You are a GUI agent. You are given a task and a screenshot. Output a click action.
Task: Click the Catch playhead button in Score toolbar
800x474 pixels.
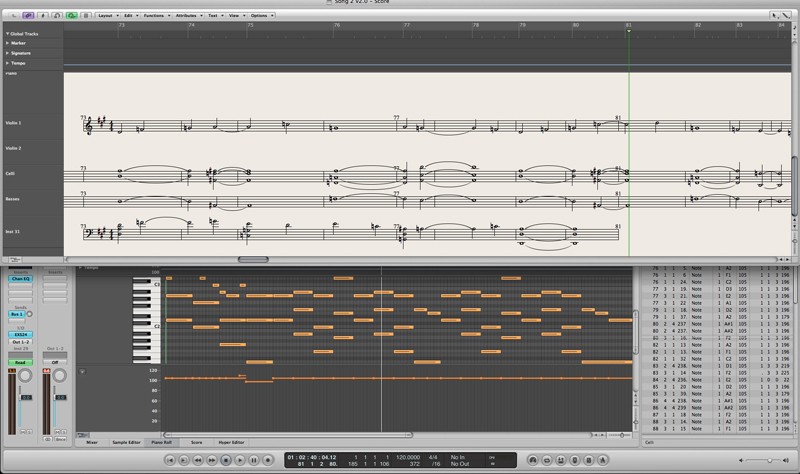click(43, 15)
